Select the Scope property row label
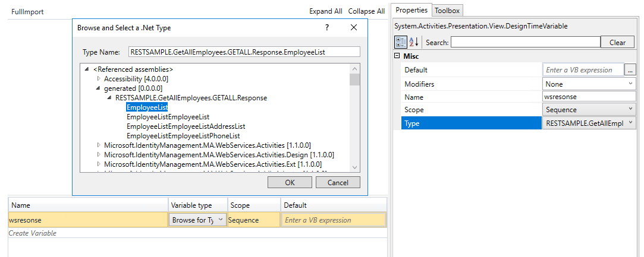The width and height of the screenshot is (644, 257). pos(472,110)
